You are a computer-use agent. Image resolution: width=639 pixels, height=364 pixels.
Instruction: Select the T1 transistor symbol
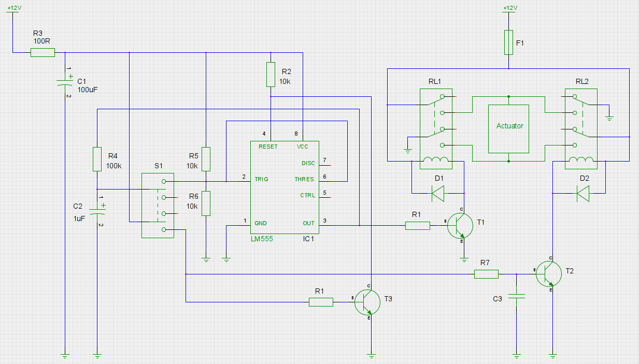click(x=460, y=226)
